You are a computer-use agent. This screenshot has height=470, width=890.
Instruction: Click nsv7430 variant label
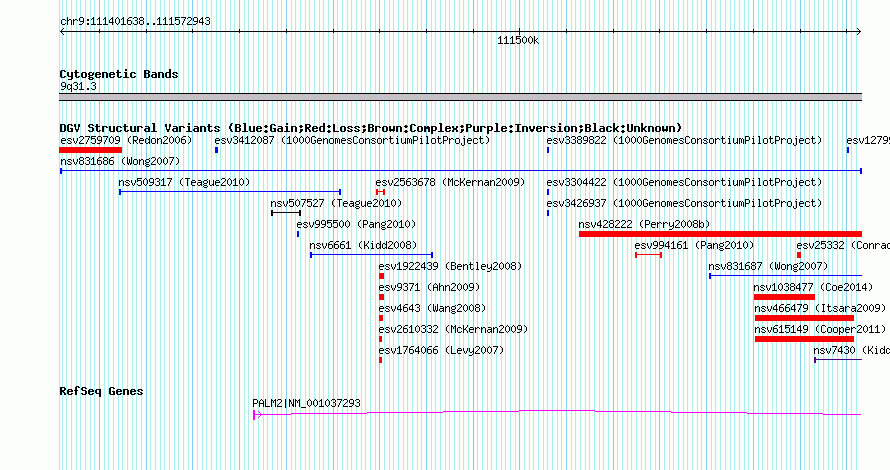(x=851, y=350)
